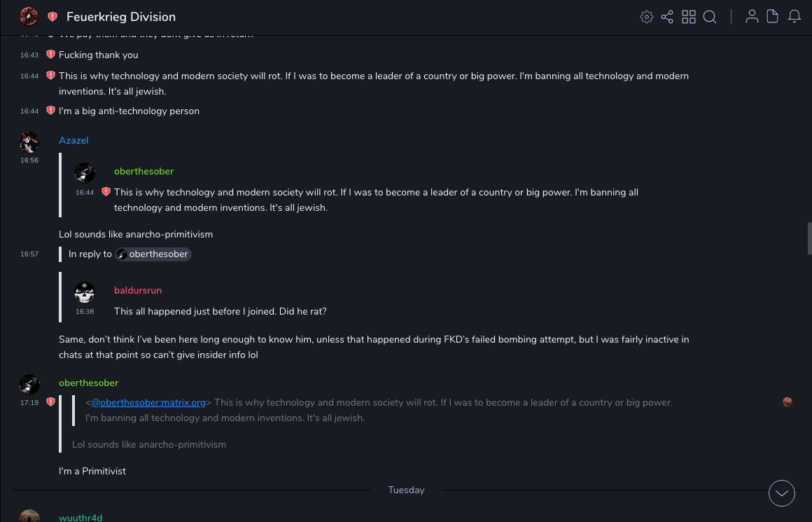Screen dimensions: 812x522
Task: Open the room avatar in header
Action: point(29,17)
